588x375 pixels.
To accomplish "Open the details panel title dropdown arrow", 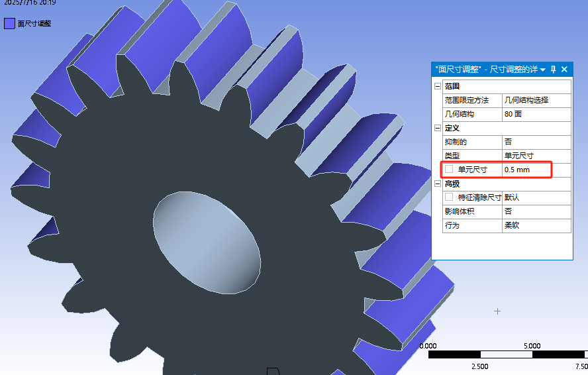I will 543,69.
